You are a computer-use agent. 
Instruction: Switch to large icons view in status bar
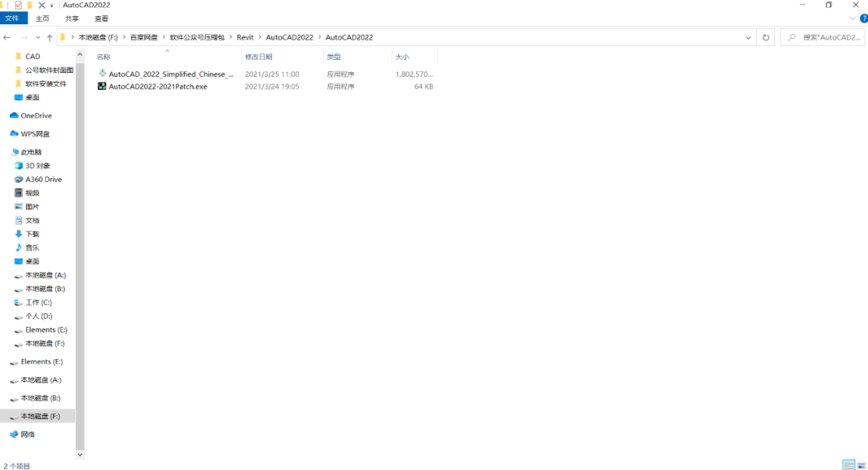click(x=862, y=466)
